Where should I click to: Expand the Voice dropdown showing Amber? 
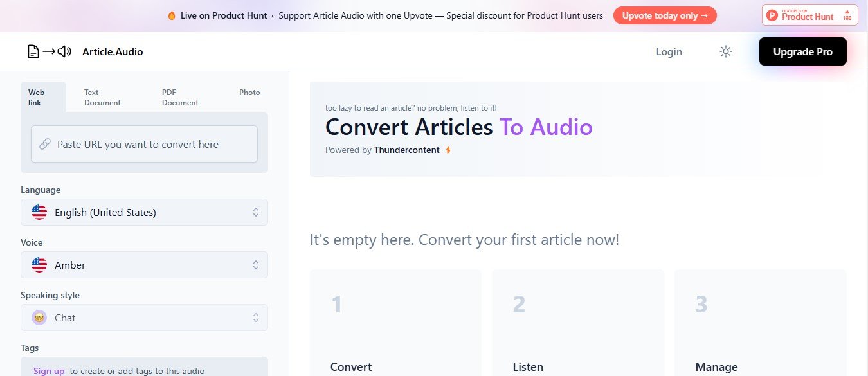tap(144, 265)
